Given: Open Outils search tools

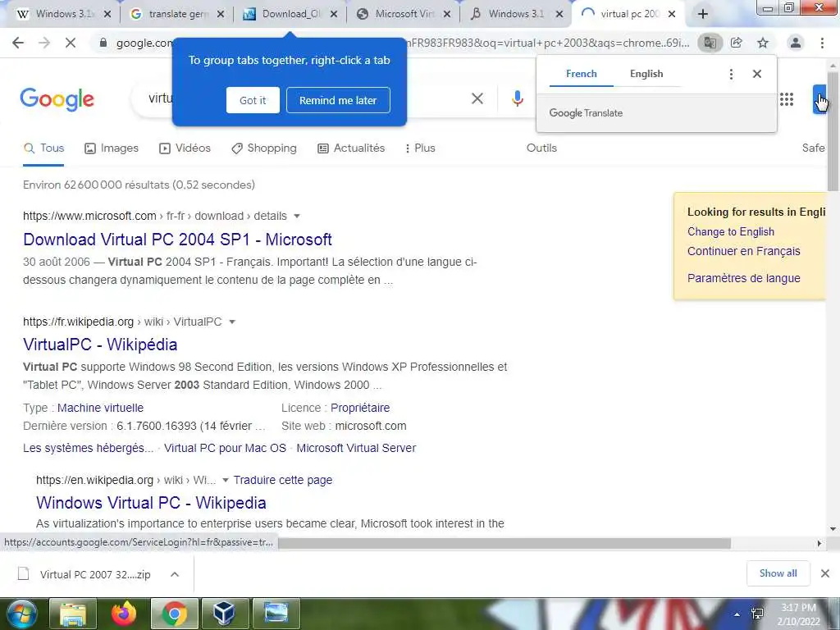Looking at the screenshot, I should [541, 148].
